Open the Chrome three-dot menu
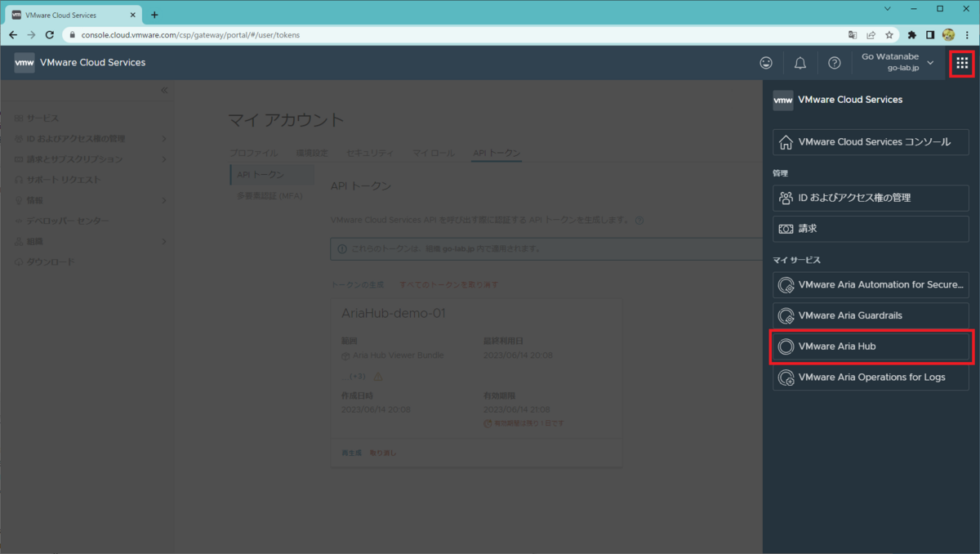The image size is (980, 554). (x=967, y=35)
